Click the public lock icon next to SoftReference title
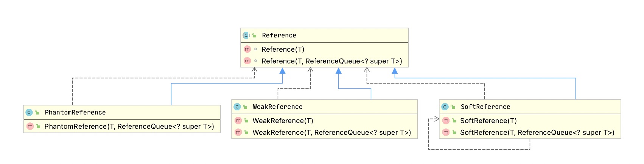The height and width of the screenshot is (164, 644). pos(453,107)
